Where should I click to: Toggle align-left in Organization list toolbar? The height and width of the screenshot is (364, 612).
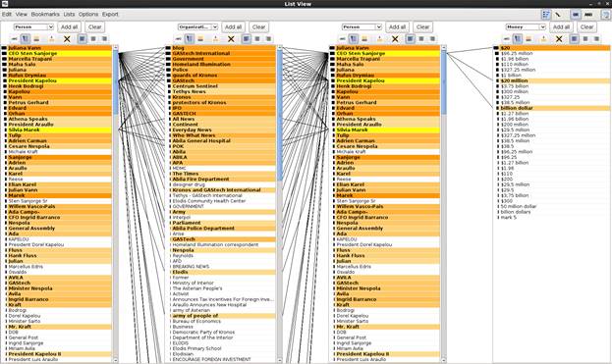pyautogui.click(x=247, y=38)
